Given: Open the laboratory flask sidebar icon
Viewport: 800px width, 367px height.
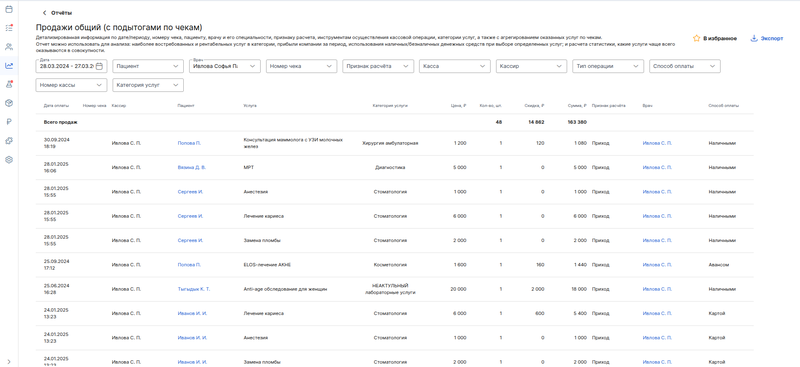Looking at the screenshot, I should pos(9,84).
